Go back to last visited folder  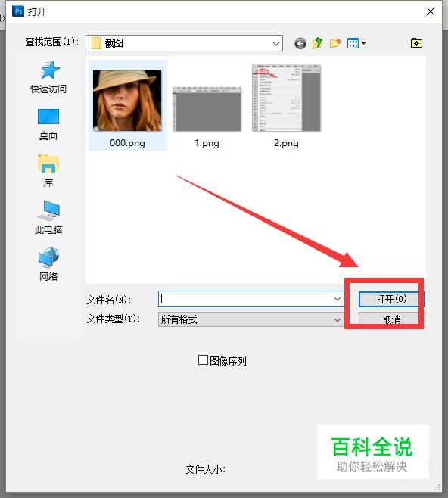[x=300, y=43]
